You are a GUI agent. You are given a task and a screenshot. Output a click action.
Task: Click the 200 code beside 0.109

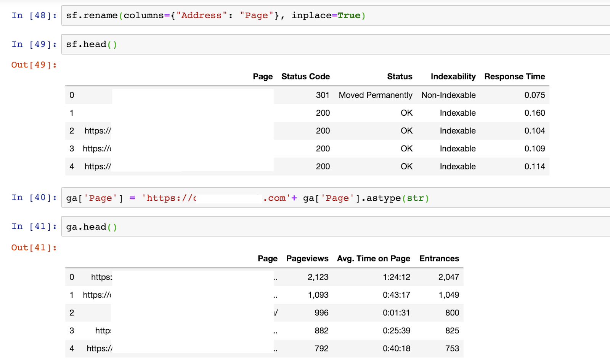tap(323, 149)
